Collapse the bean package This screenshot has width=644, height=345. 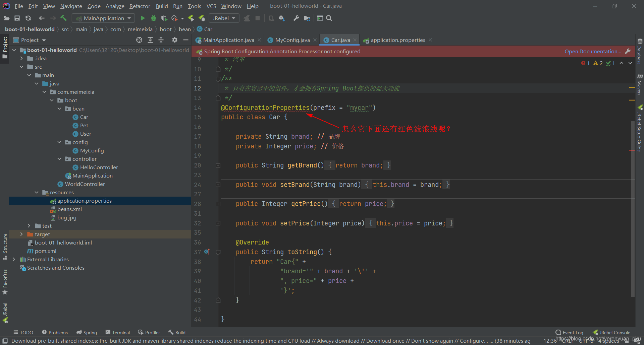coord(59,109)
